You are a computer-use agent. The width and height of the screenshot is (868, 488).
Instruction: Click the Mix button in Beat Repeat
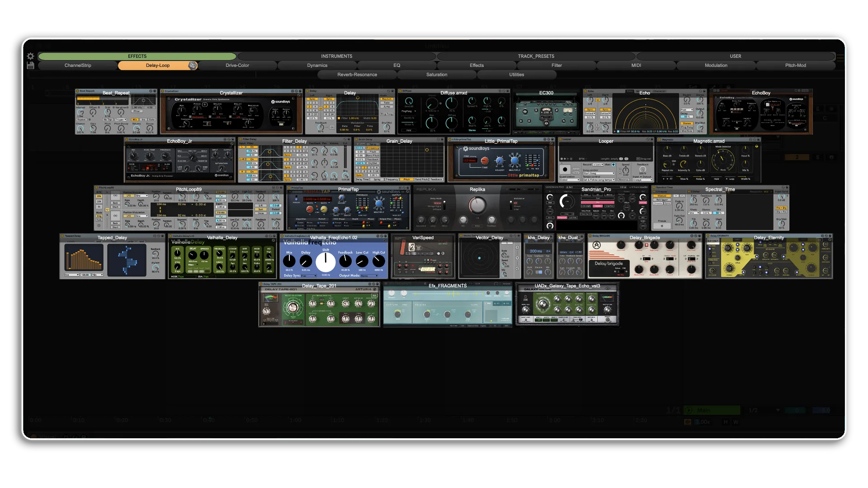135,119
